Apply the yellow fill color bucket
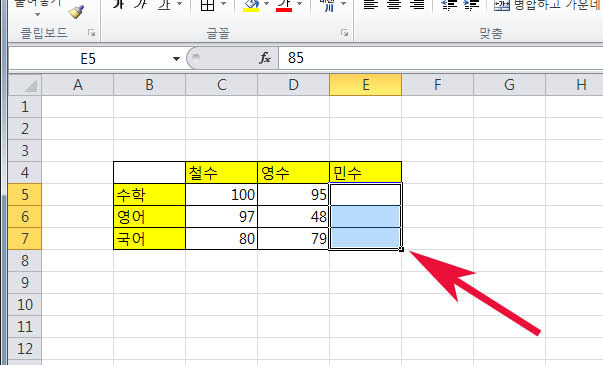The image size is (603, 365). (x=251, y=5)
